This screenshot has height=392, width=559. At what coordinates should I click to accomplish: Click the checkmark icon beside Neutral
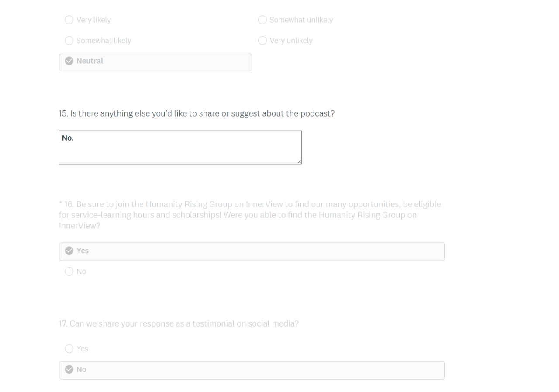pos(69,61)
